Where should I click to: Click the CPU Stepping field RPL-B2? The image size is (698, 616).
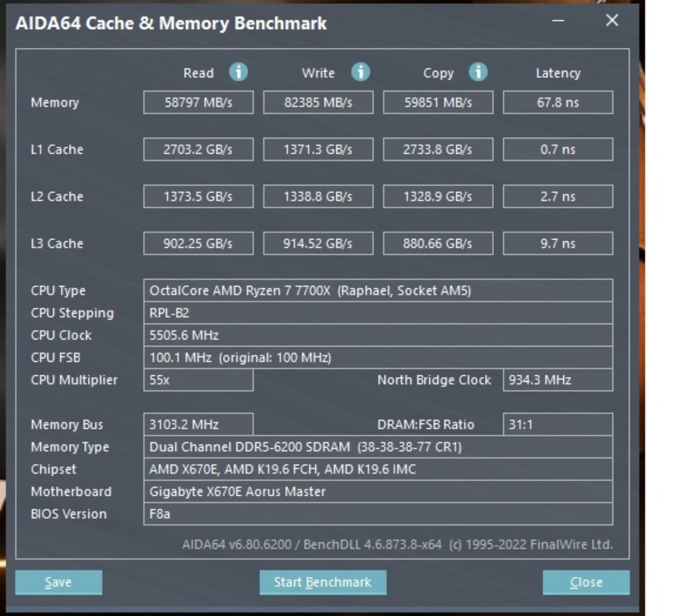pos(378,313)
